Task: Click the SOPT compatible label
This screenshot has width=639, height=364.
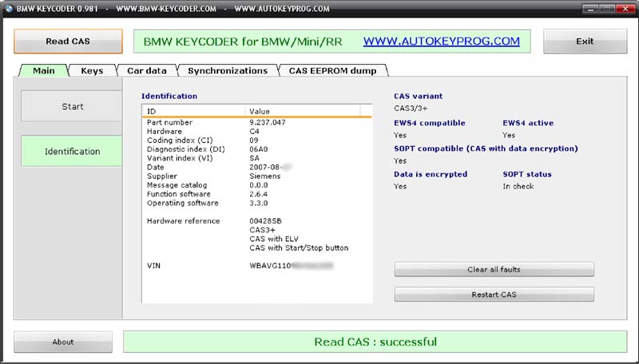Action: click(x=486, y=148)
